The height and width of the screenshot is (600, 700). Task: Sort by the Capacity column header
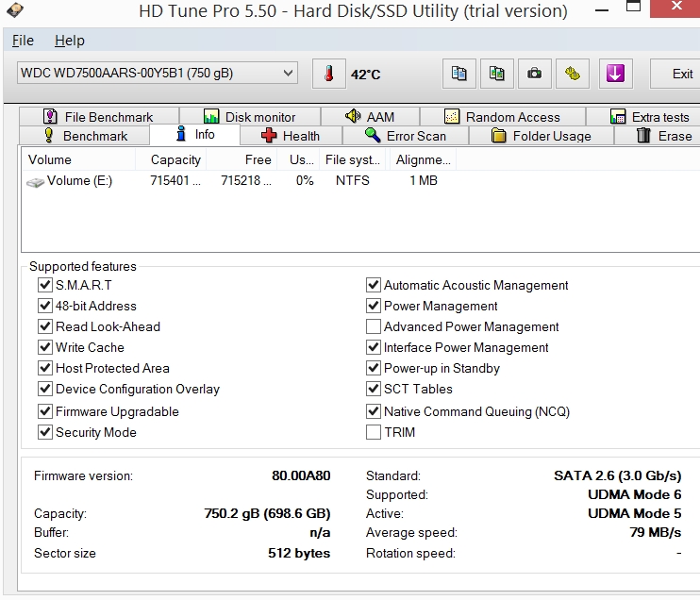click(171, 159)
